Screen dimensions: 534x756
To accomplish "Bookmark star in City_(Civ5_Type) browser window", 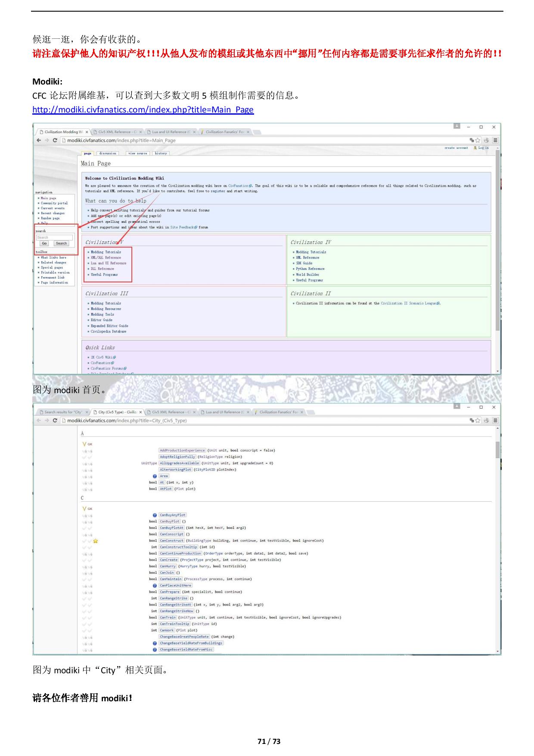I will click(478, 420).
